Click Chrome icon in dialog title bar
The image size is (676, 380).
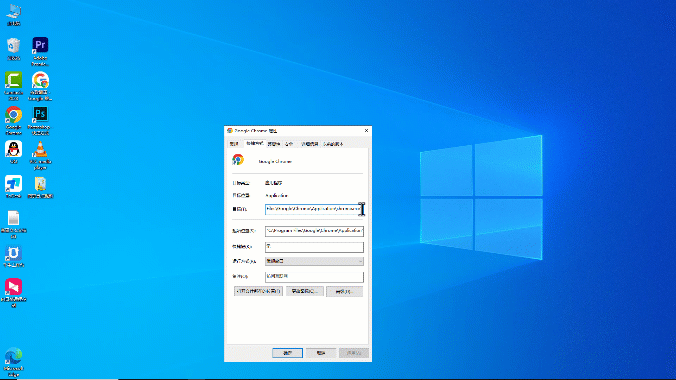[x=230, y=131]
